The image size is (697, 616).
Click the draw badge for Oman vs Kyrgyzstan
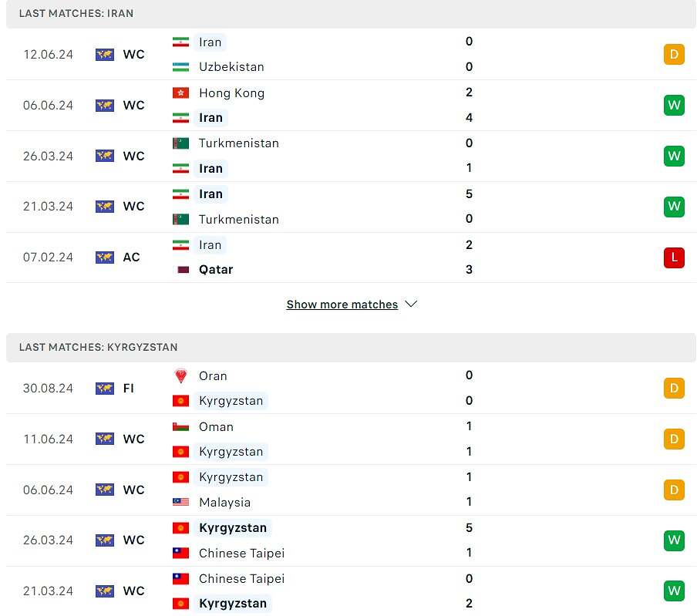coord(674,439)
